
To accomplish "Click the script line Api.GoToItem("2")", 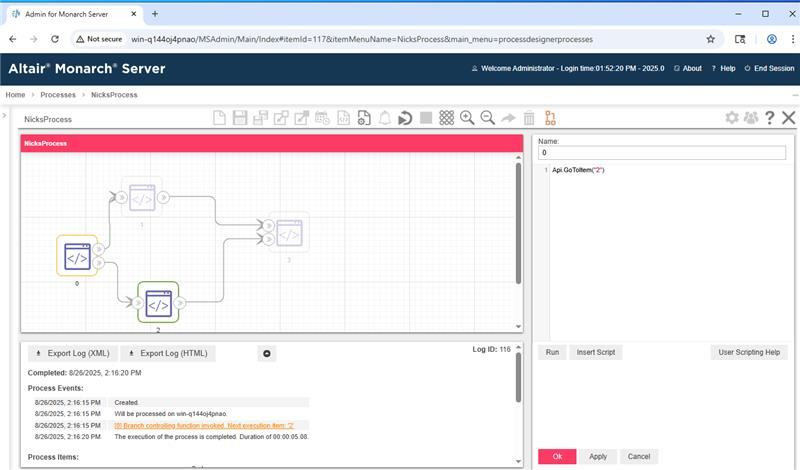I will pos(578,170).
